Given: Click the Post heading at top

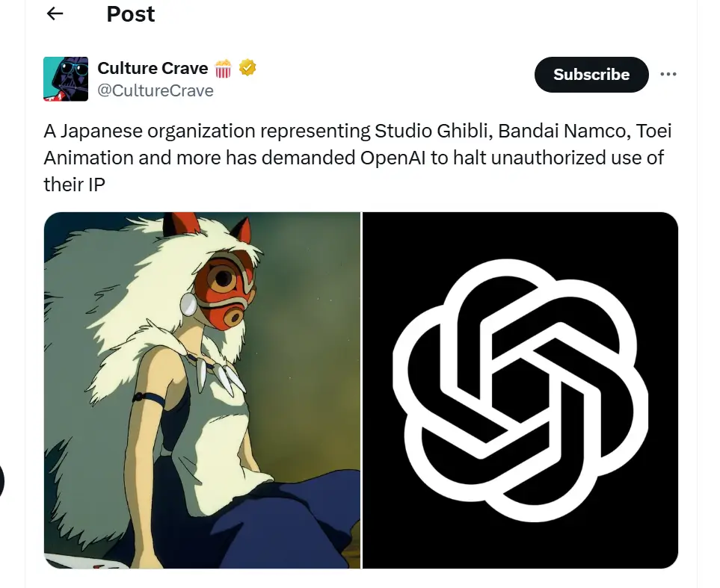Looking at the screenshot, I should (130, 14).
